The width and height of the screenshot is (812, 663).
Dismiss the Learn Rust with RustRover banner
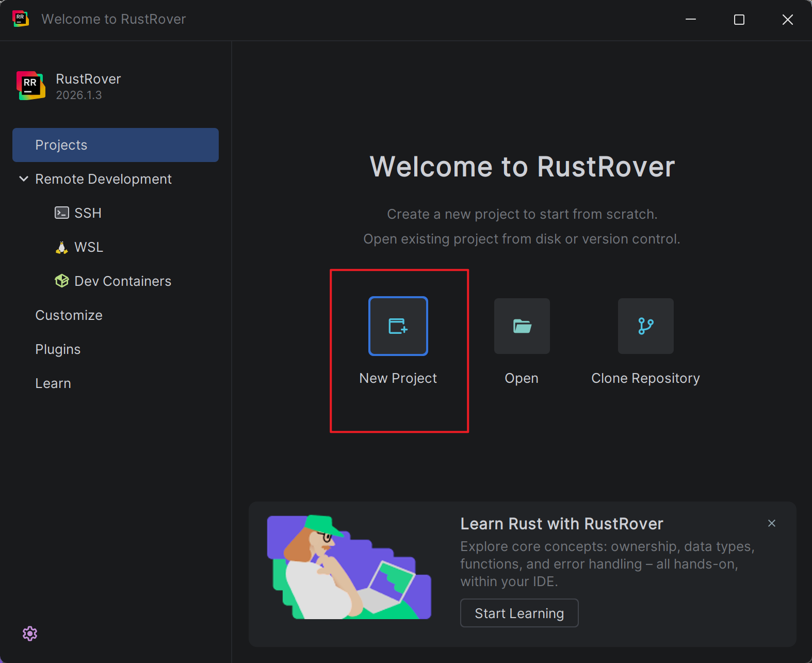click(x=772, y=523)
